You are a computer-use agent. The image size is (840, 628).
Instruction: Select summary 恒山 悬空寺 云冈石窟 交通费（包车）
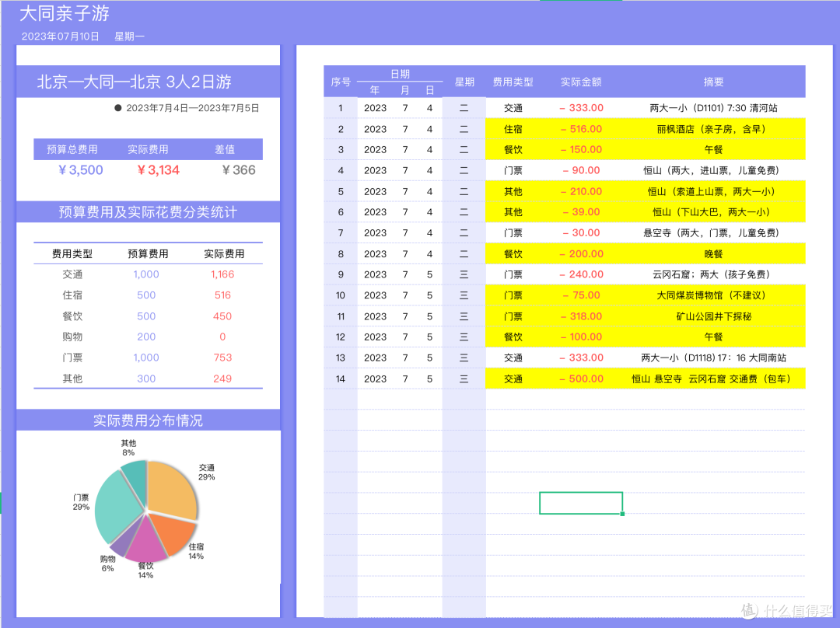(x=713, y=379)
